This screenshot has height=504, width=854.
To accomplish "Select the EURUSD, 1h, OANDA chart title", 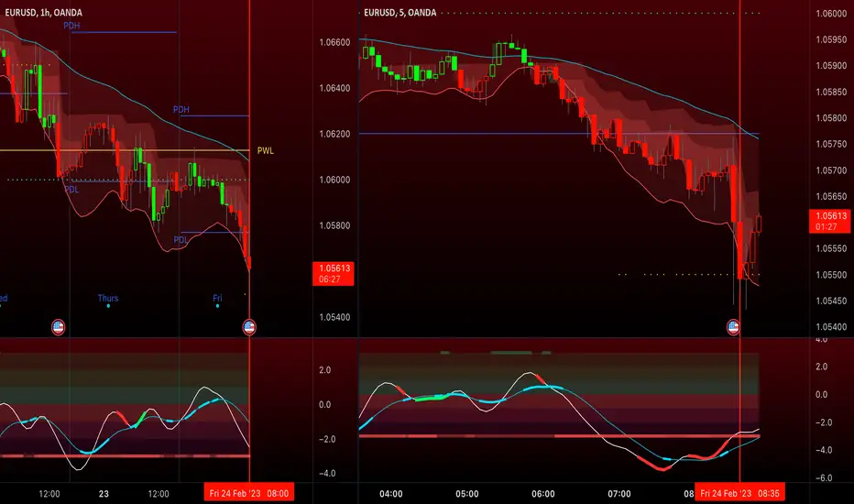I will [43, 12].
